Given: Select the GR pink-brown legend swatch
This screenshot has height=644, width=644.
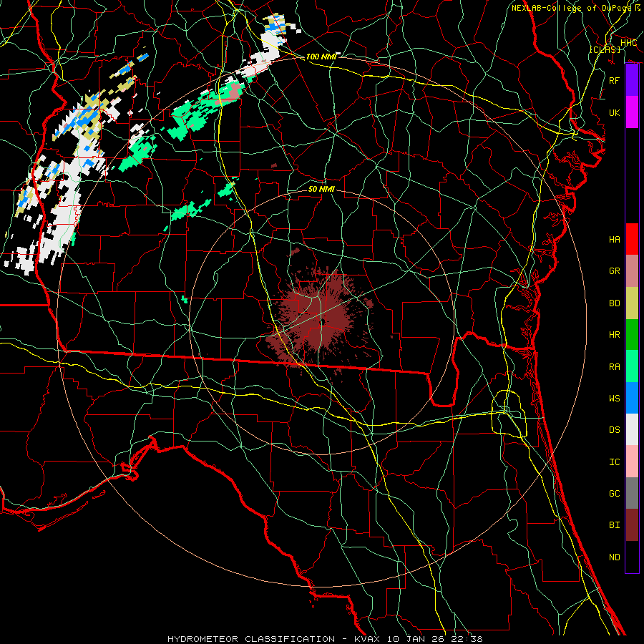Looking at the screenshot, I should [632, 270].
